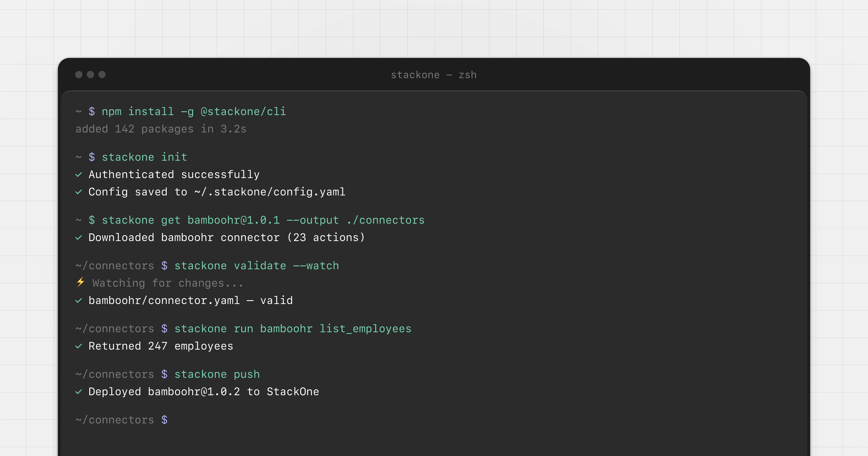Click the '~/connectors' path before stackone push
Screen dimensions: 868x456
(115, 374)
